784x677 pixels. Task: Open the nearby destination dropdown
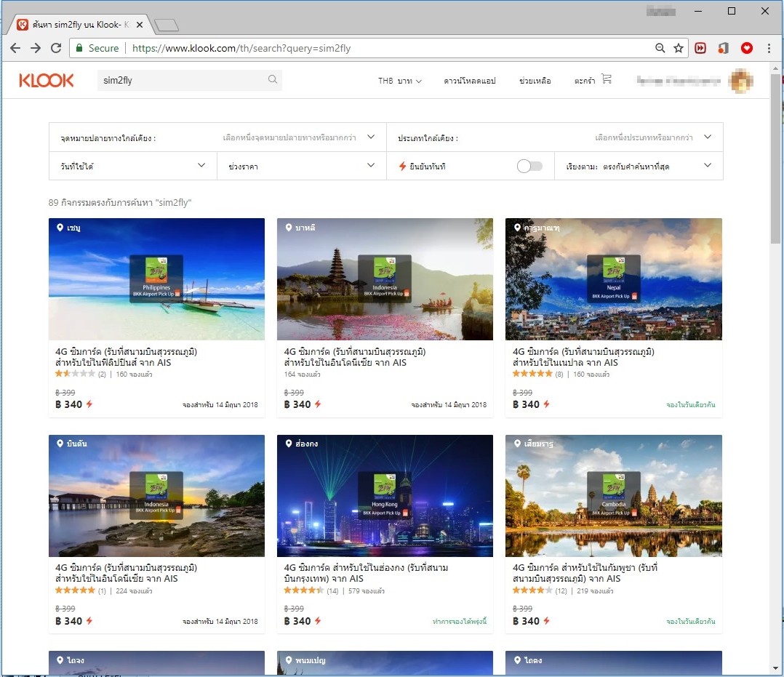click(217, 137)
